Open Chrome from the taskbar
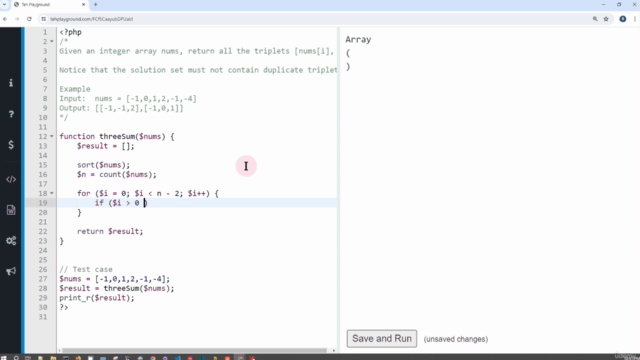Screen dimensions: 640x360 153,358
